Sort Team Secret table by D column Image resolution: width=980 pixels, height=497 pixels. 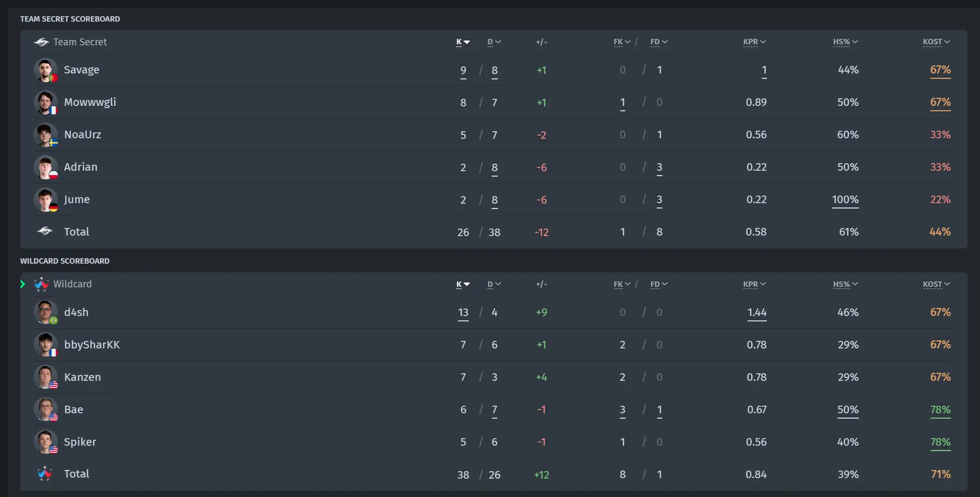(494, 42)
